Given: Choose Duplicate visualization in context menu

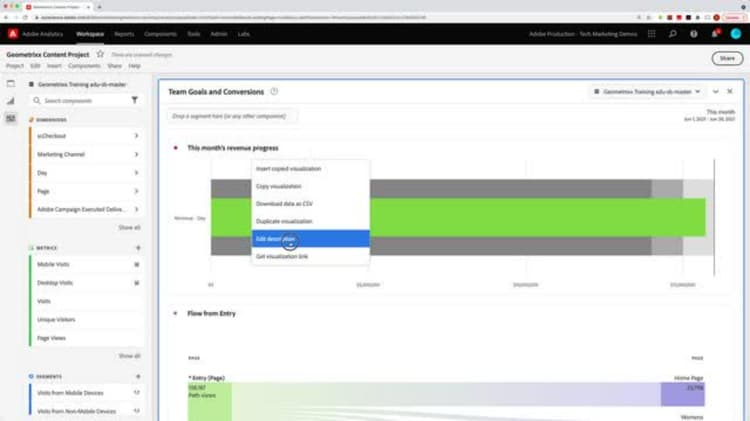Looking at the screenshot, I should (x=310, y=221).
